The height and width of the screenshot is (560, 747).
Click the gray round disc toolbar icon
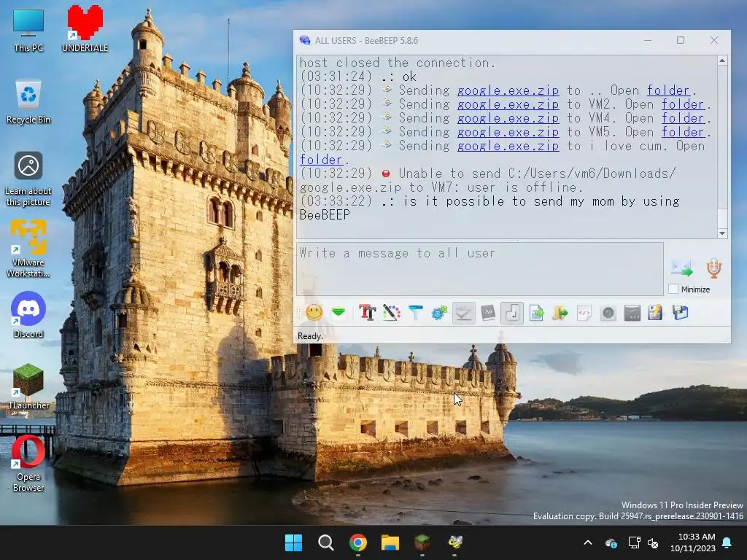[608, 313]
